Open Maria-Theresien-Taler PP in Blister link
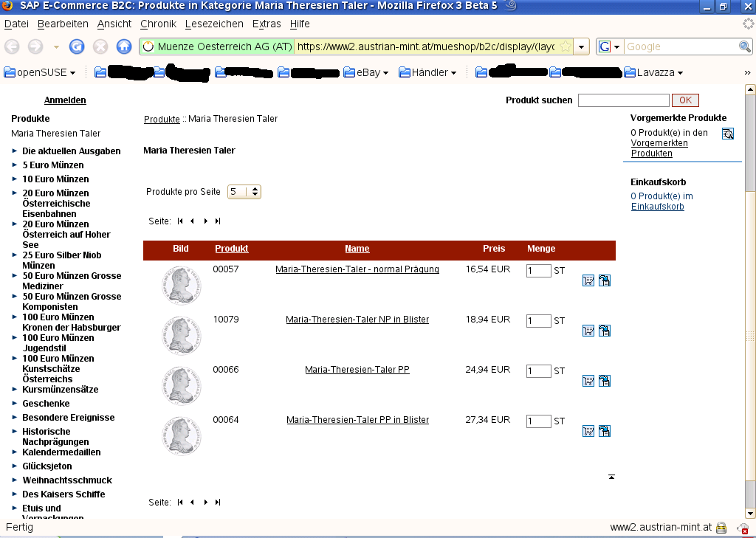This screenshot has width=756, height=538. 358,420
